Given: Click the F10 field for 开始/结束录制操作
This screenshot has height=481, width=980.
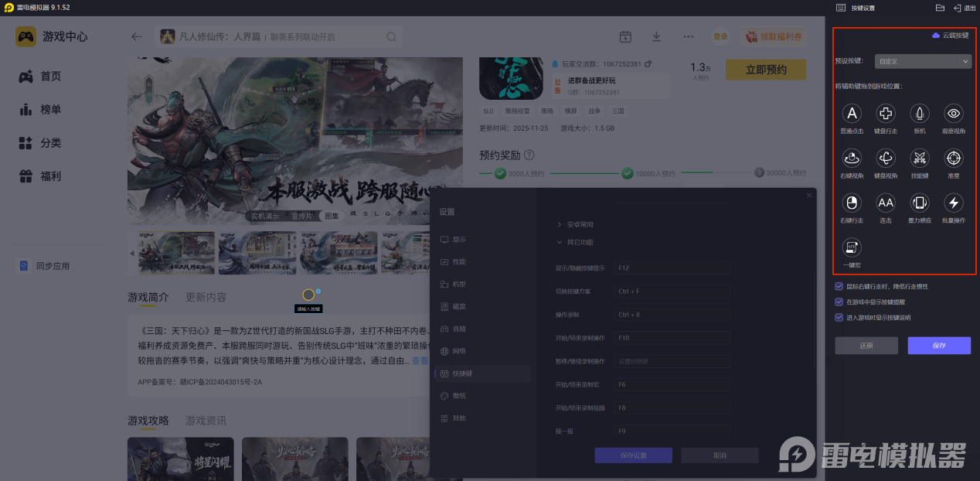Looking at the screenshot, I should [672, 338].
